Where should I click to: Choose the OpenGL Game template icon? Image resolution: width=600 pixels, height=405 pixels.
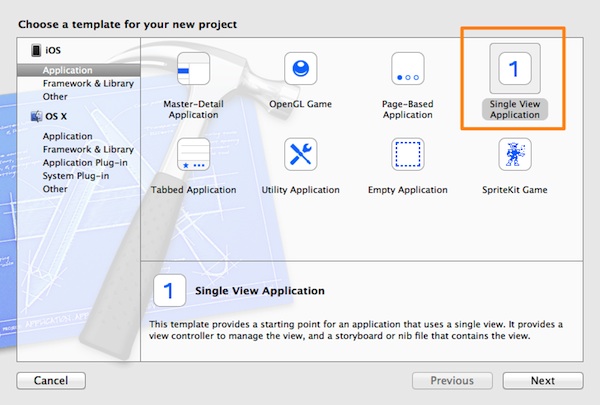pyautogui.click(x=300, y=71)
